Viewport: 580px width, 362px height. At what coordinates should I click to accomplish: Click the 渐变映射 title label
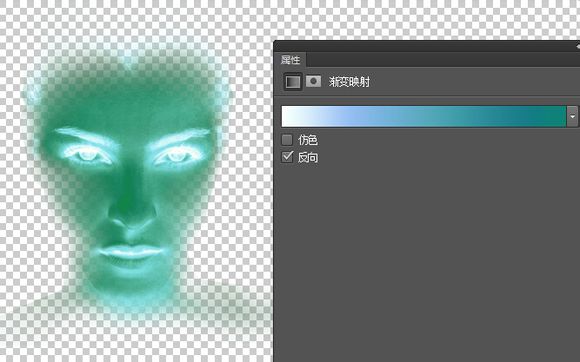coord(349,82)
